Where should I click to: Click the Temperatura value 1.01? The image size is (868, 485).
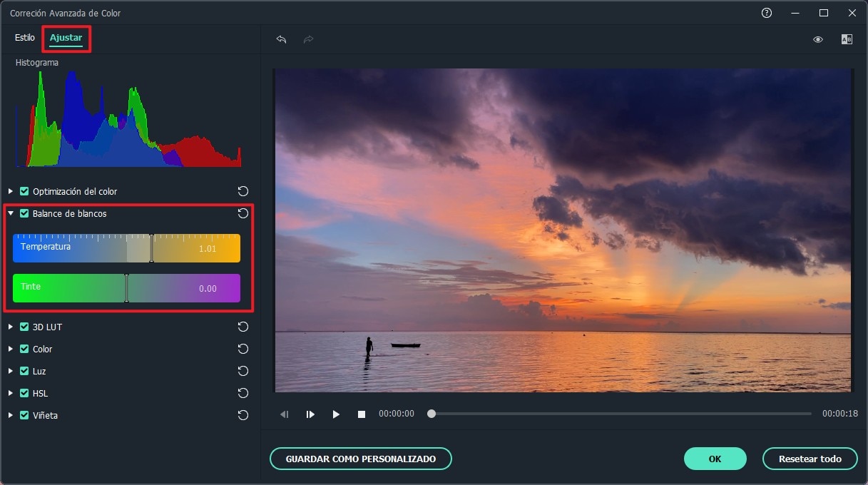(x=208, y=249)
